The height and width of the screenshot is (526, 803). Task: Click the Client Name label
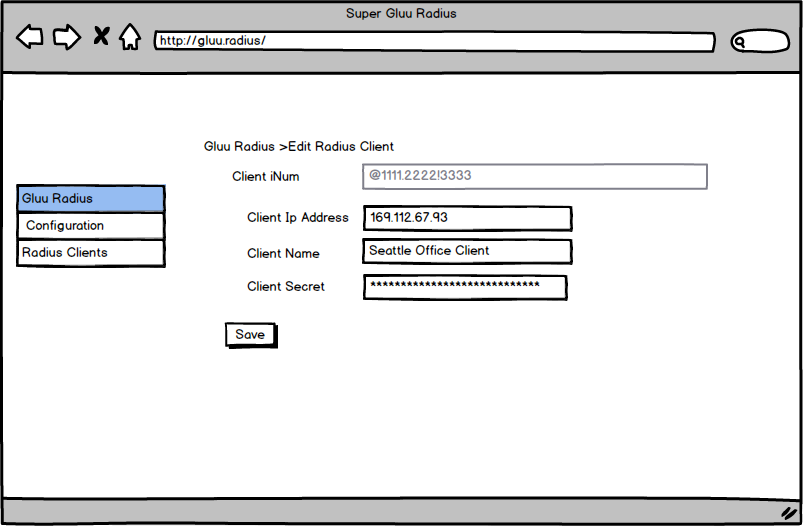283,254
